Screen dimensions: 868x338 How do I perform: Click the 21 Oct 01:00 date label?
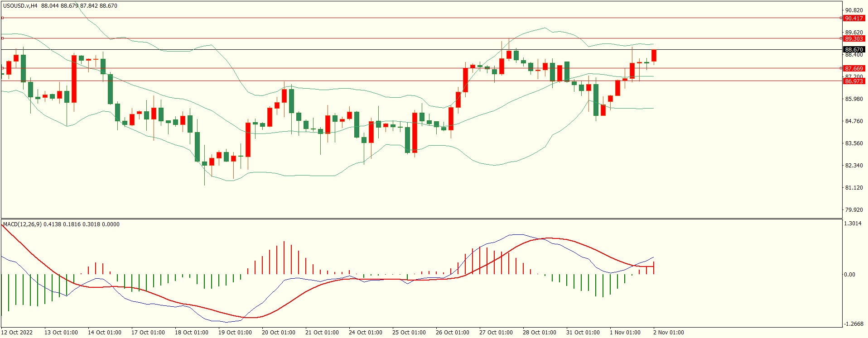(322, 333)
